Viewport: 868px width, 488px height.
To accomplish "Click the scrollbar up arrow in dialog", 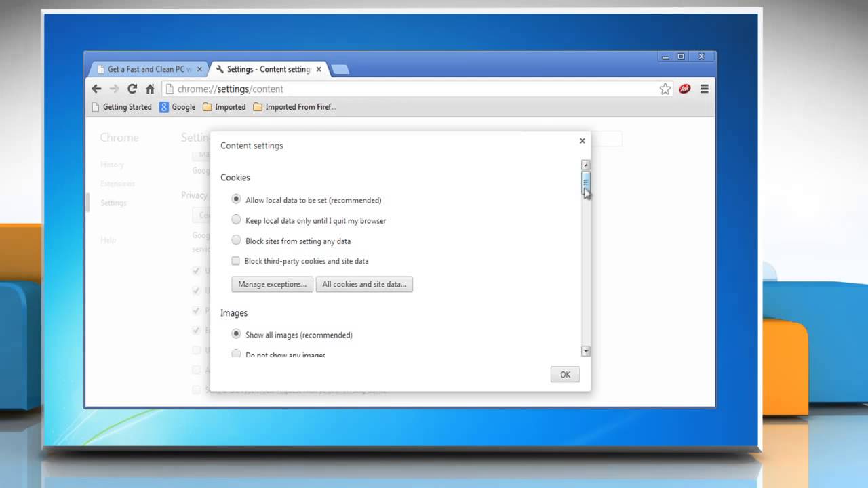I will pos(586,165).
